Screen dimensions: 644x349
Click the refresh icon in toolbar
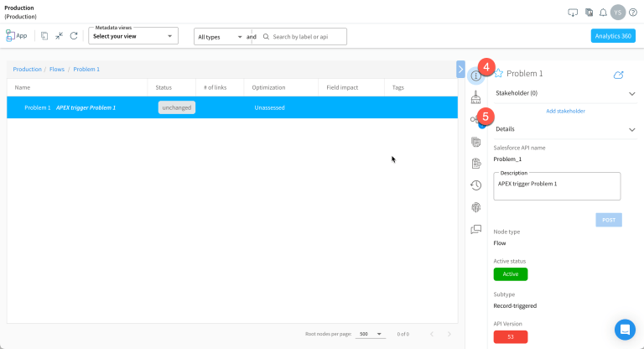[74, 36]
